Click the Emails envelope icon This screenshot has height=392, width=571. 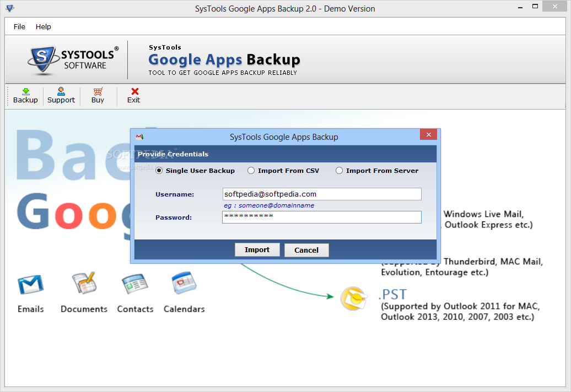click(31, 285)
